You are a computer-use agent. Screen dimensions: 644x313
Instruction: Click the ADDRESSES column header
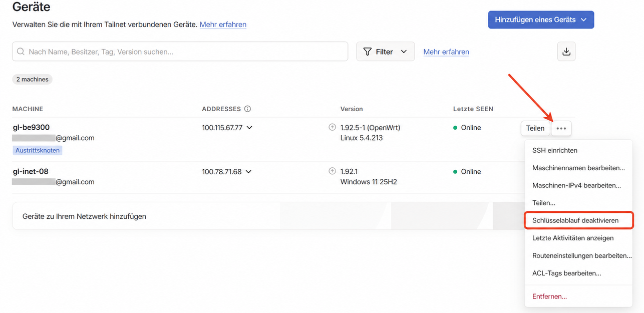click(221, 109)
